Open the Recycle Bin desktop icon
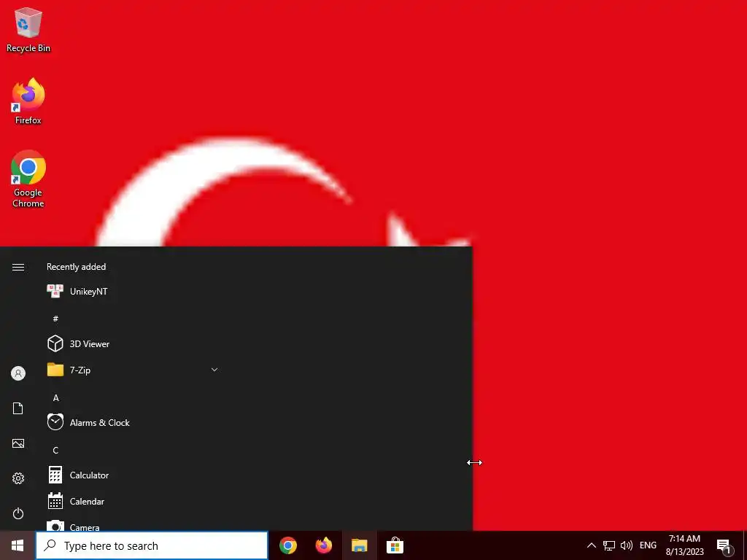The image size is (747, 560). pyautogui.click(x=28, y=30)
